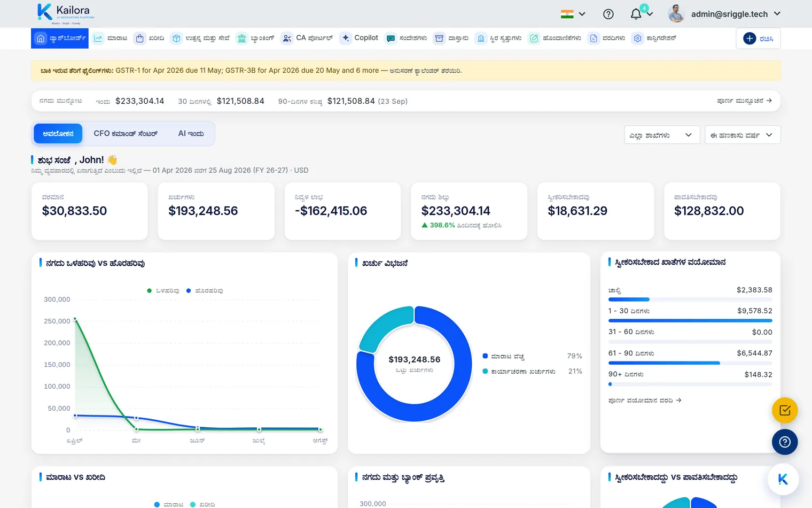Click the help question mark in header
The height and width of the screenshot is (508, 812).
pos(608,14)
